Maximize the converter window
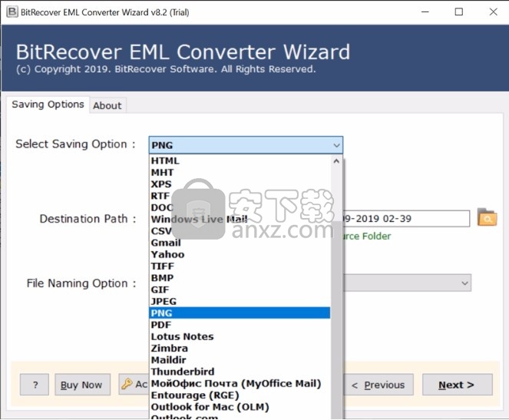Viewport: 509px width, 420px height. [x=458, y=12]
